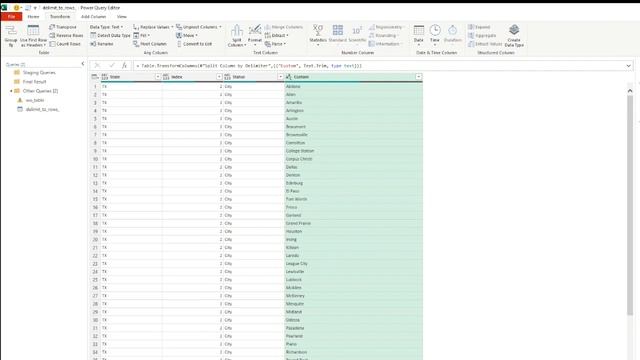Open Status column filter dropdown
The width and height of the screenshot is (640, 360).
coord(280,77)
